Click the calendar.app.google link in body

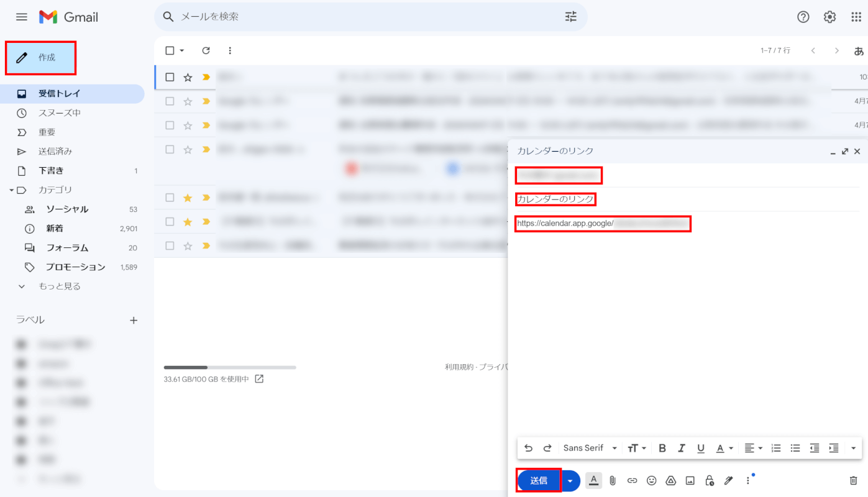point(603,224)
